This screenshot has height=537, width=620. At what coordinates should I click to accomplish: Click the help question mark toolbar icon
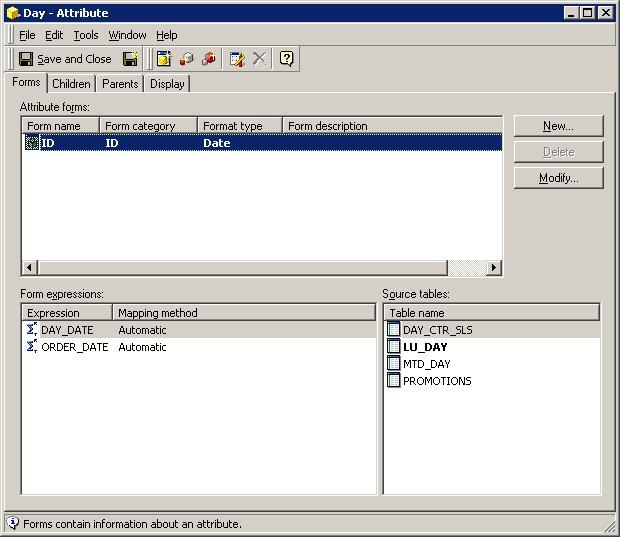(287, 59)
